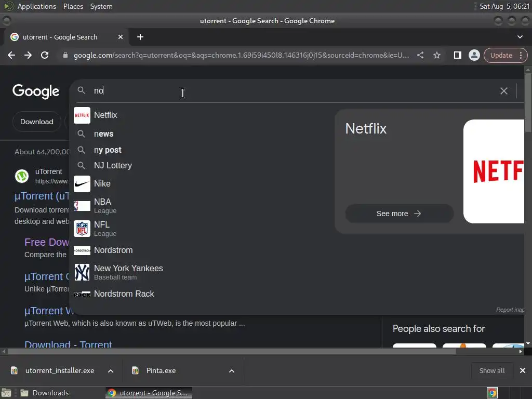Open Chrome's three-dot menu
Screen dimensions: 532x399
click(521, 55)
